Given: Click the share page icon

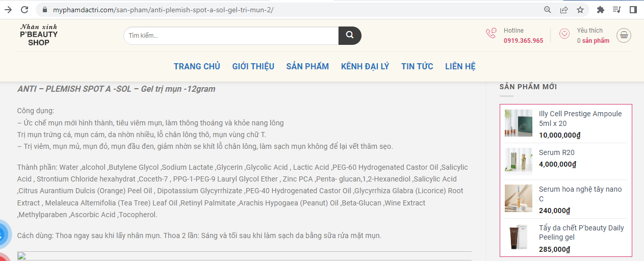Looking at the screenshot, I should (564, 10).
